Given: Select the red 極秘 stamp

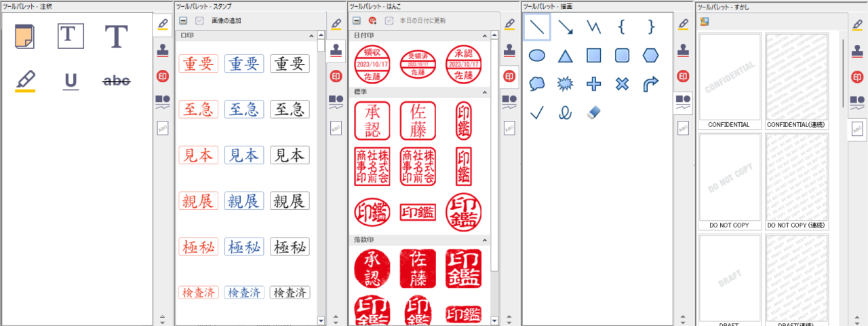Looking at the screenshot, I should coord(198,247).
